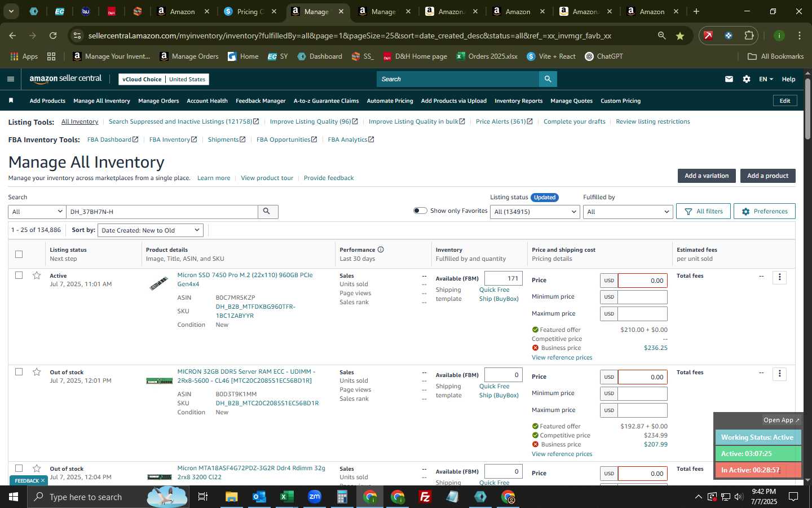Open kebab menu for Micron SSD 7450 listing
Viewport: 812px width, 508px height.
point(780,277)
